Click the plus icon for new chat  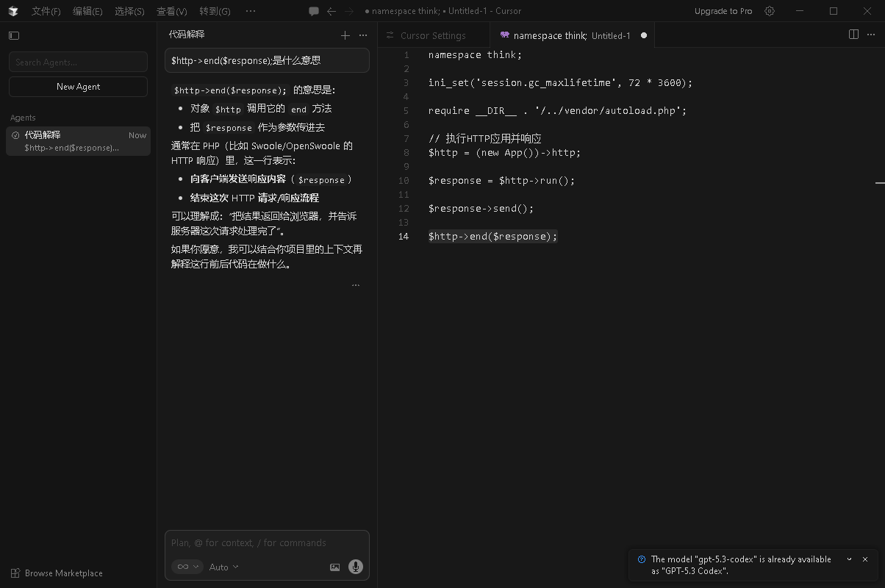[x=345, y=35]
